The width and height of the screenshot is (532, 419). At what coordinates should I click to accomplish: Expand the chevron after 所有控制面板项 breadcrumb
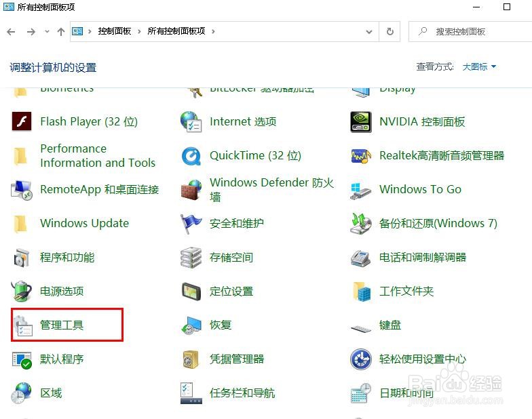[213, 31]
